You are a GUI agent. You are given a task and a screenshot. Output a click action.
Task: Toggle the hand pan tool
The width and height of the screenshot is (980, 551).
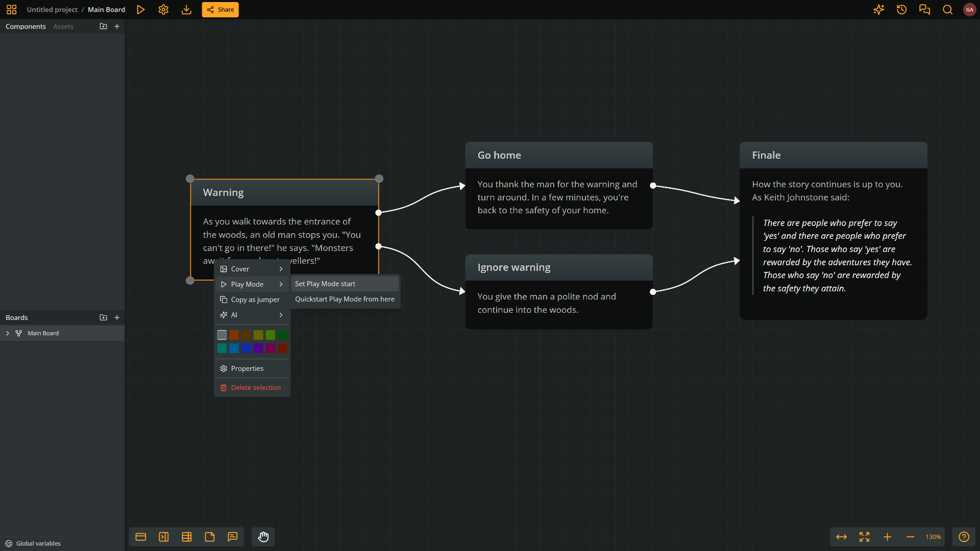click(x=263, y=537)
